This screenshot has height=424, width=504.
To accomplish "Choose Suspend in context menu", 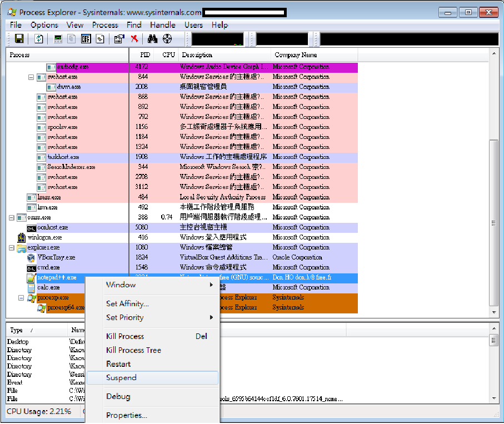I will pyautogui.click(x=153, y=378).
